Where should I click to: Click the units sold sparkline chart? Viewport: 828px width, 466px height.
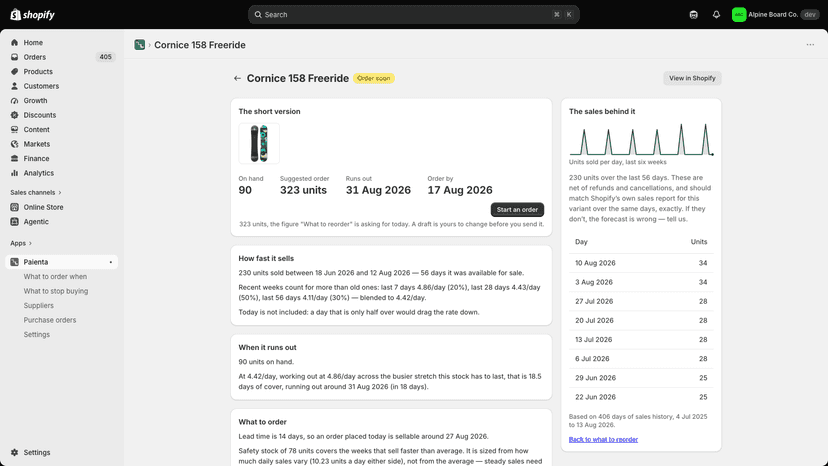click(x=641, y=140)
